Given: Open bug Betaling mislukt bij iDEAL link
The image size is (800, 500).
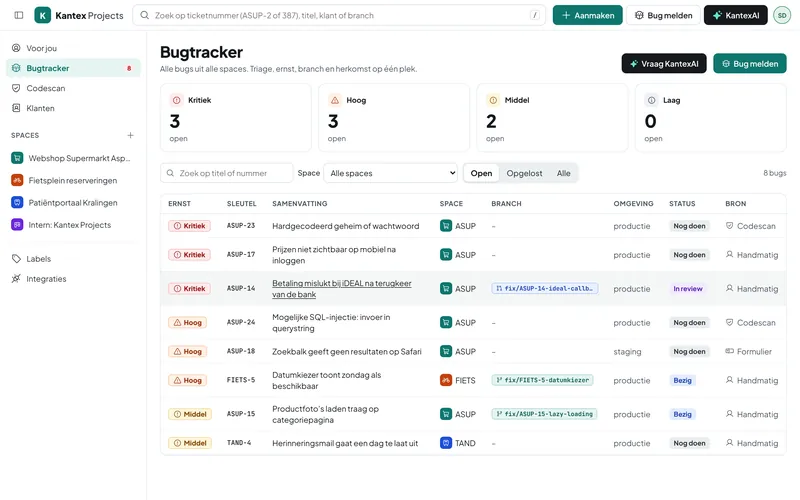Looking at the screenshot, I should pyautogui.click(x=342, y=289).
